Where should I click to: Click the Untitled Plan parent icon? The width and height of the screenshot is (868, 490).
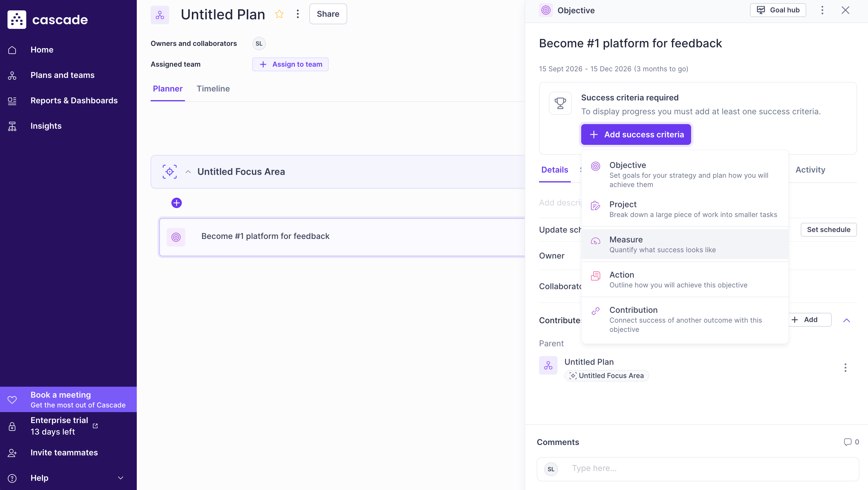(x=548, y=365)
